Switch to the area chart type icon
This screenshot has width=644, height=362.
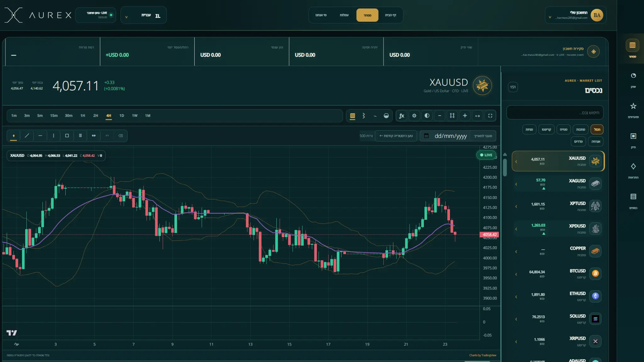[x=386, y=116]
